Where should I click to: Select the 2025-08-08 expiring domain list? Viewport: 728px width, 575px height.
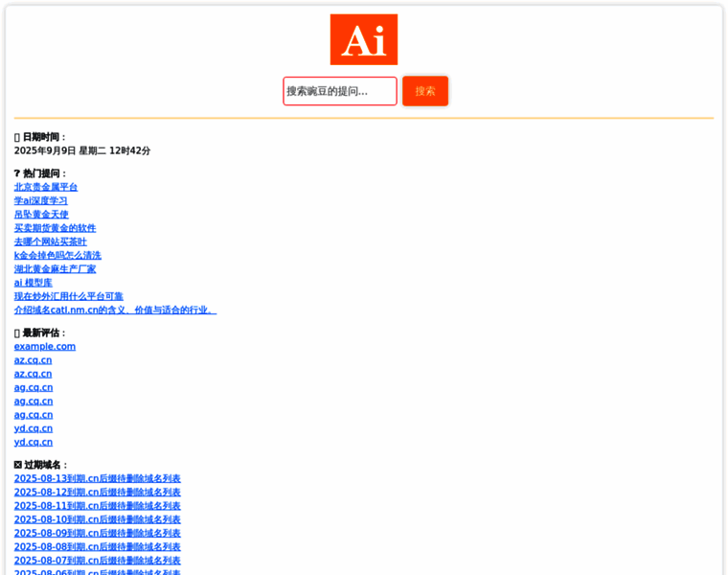pos(97,546)
